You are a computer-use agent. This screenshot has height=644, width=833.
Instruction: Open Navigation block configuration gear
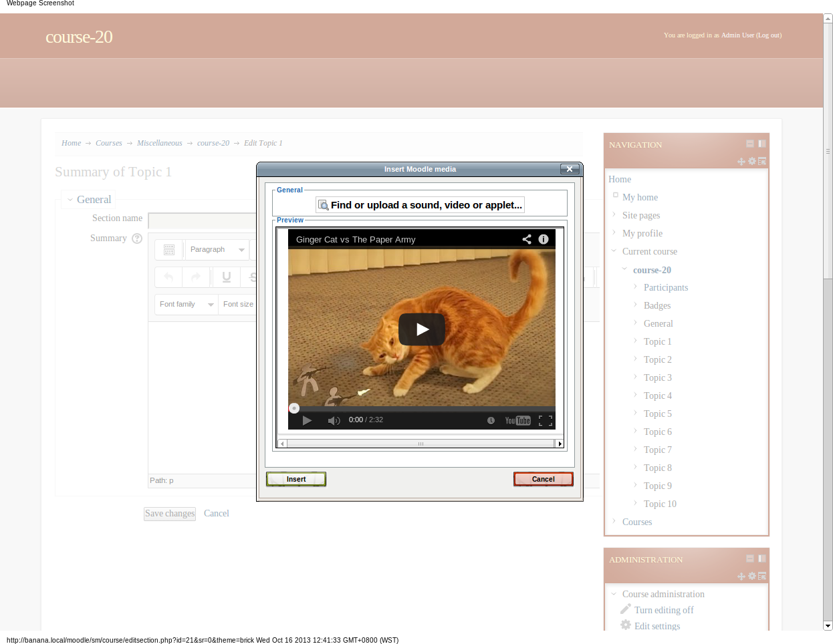tap(752, 161)
